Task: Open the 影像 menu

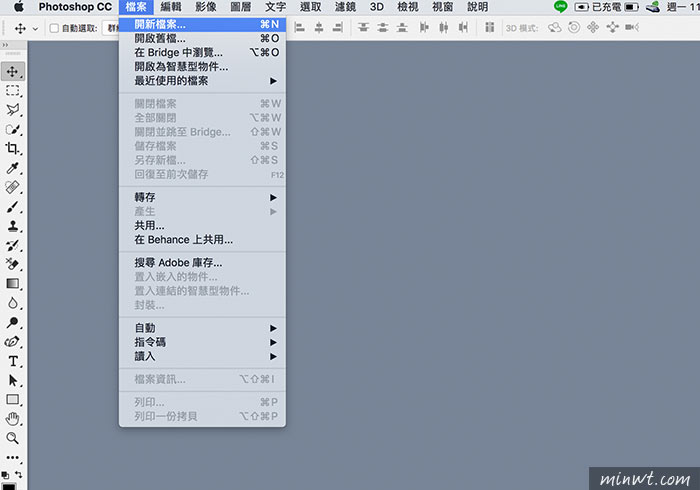Action: coord(206,7)
